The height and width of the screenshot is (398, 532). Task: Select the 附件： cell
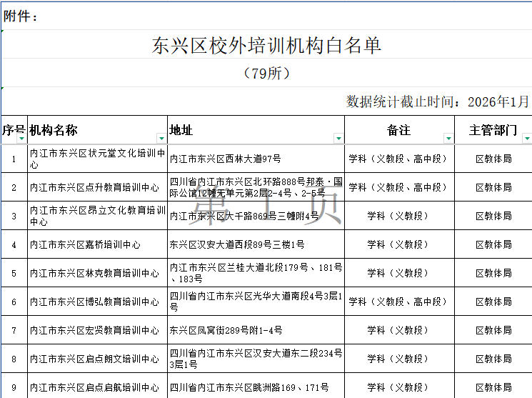click(x=266, y=16)
